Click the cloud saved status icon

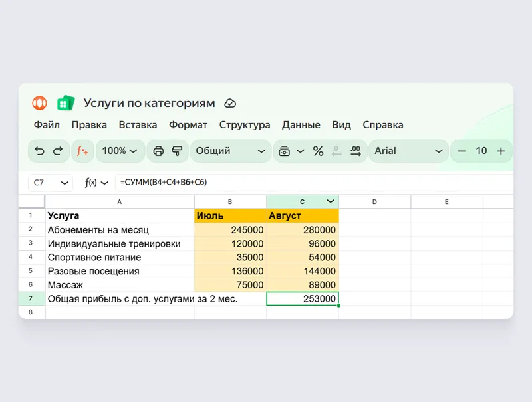(230, 103)
